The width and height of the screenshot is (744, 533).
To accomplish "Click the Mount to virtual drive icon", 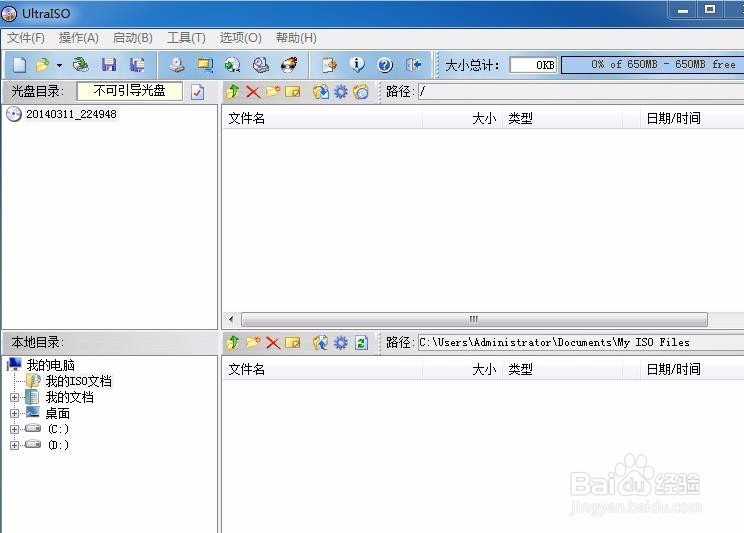I will (260, 65).
